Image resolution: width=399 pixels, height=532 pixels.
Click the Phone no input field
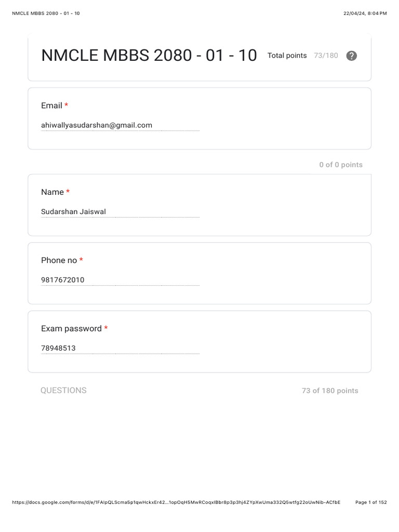(x=120, y=280)
